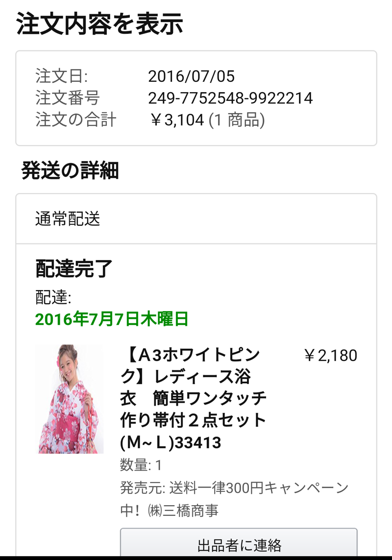Click the seller name ㈱三橋商事

183,510
